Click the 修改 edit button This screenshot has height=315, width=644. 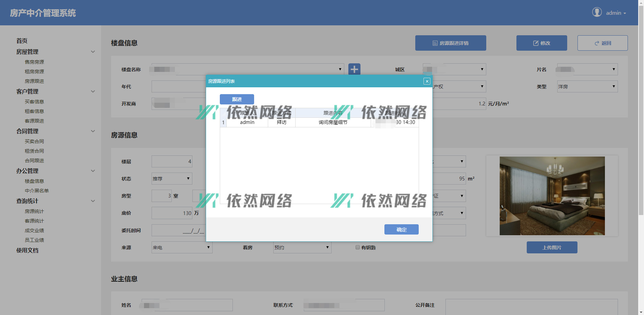[x=541, y=43]
